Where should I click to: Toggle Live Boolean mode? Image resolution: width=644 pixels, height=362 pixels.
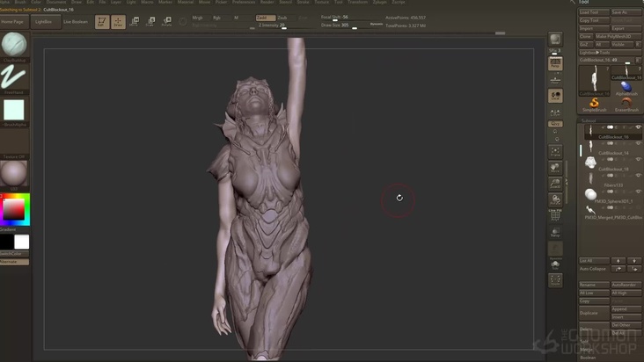pyautogui.click(x=76, y=22)
